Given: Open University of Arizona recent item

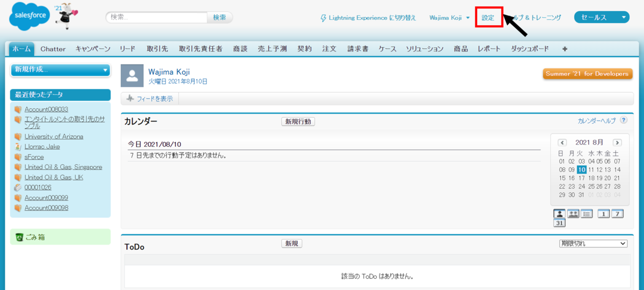Looking at the screenshot, I should pyautogui.click(x=54, y=137).
